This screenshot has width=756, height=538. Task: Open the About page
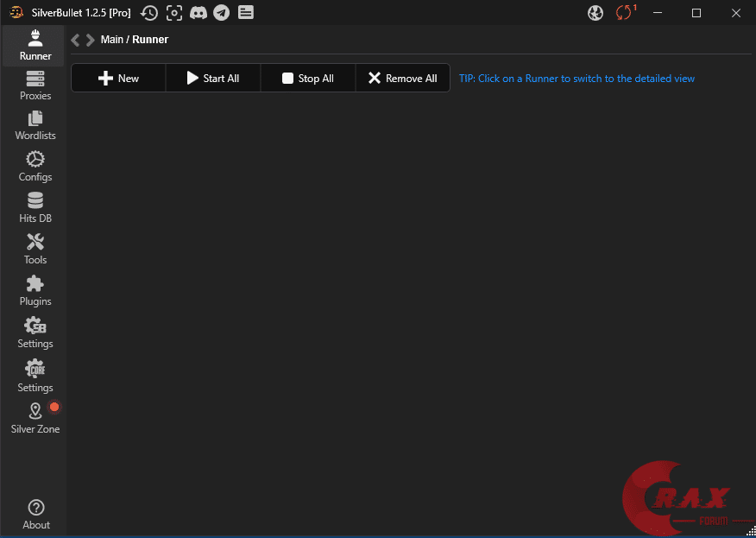[35, 516]
